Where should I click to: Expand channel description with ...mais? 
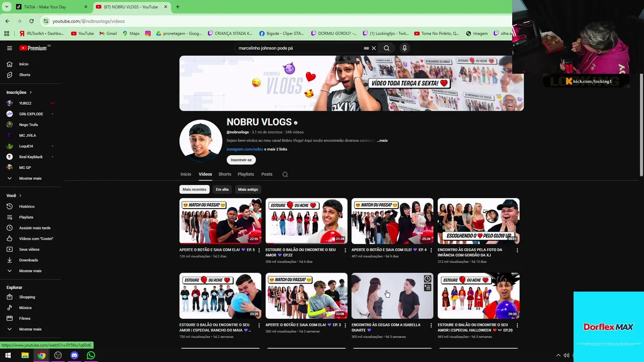coord(382,141)
